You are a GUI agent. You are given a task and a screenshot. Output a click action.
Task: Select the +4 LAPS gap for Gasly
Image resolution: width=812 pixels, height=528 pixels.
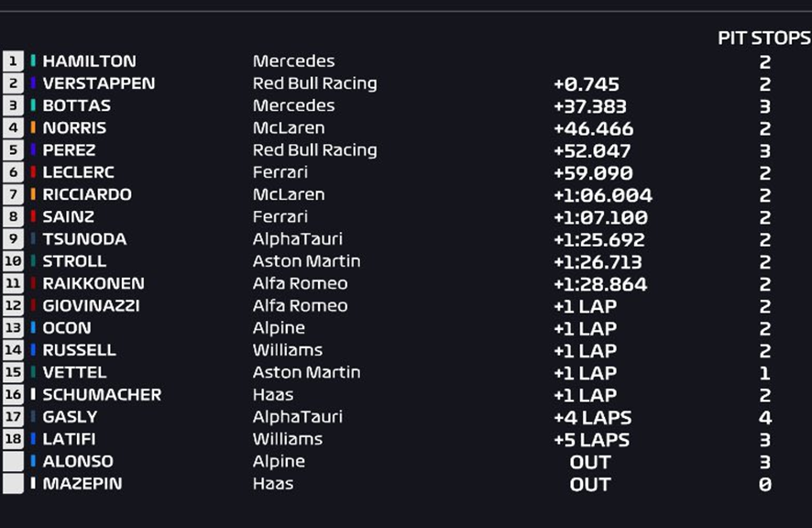tap(592, 418)
